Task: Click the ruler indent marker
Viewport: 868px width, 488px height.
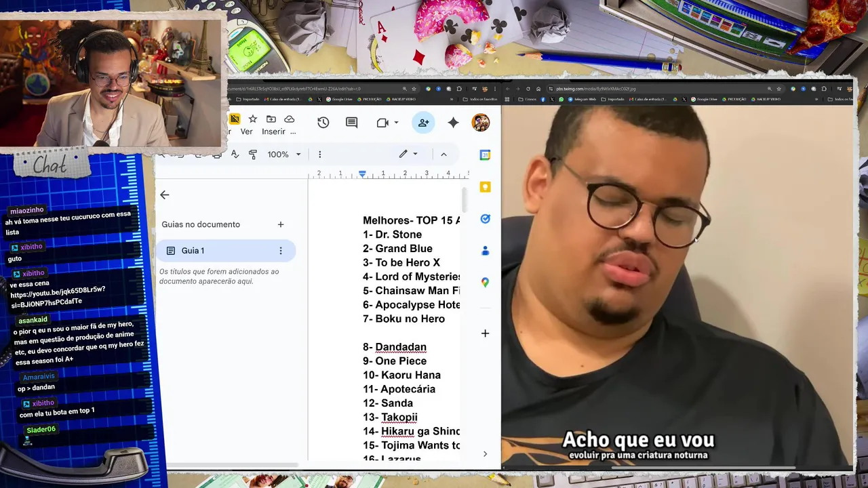Action: click(x=363, y=174)
